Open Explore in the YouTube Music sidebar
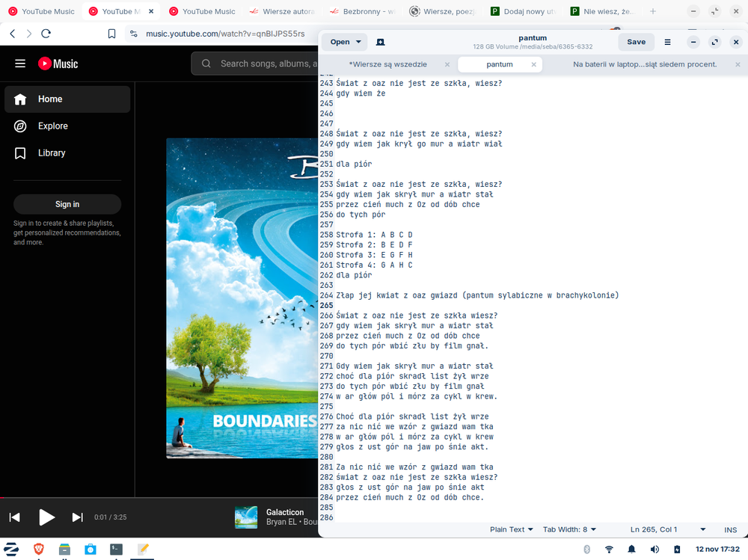The image size is (748, 560). tap(52, 126)
